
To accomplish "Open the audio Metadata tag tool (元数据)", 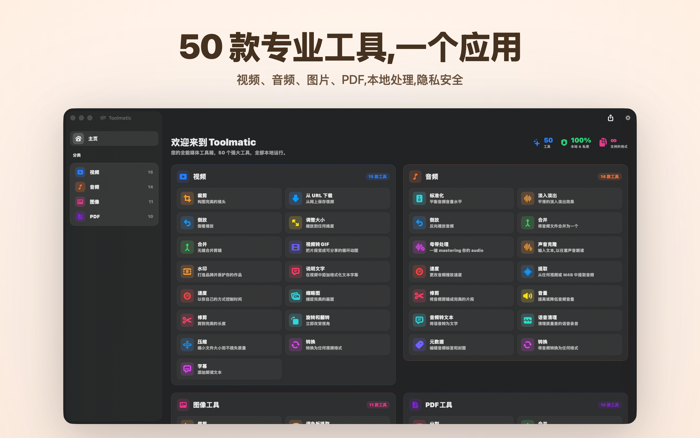I will 461,344.
